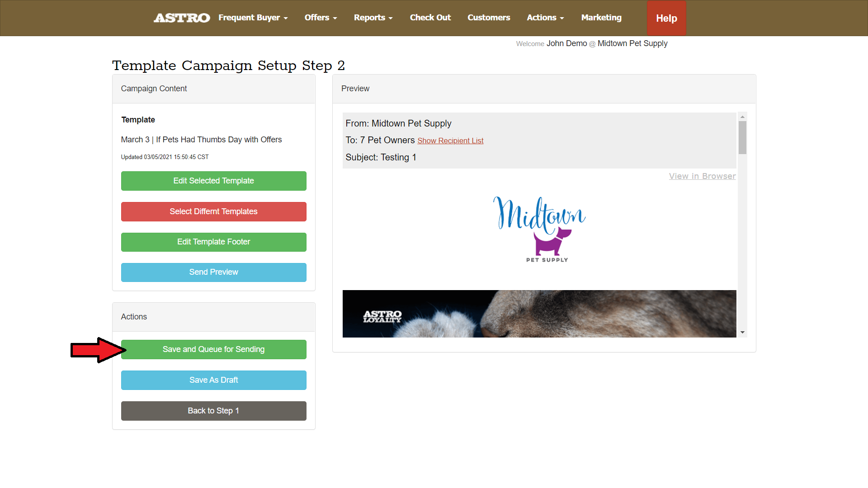This screenshot has width=868, height=488.
Task: Click Edit Selected Template button
Action: pyautogui.click(x=213, y=181)
